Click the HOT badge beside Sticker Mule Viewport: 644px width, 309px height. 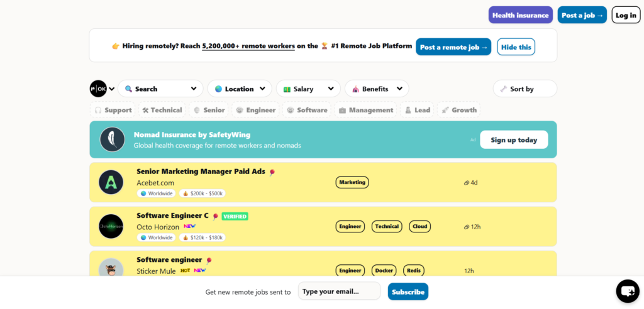[186, 271]
